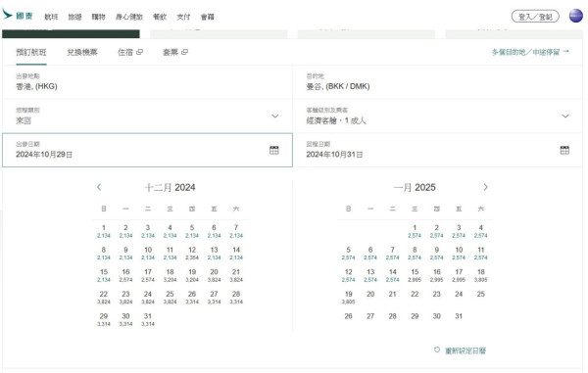Select January 25 in the 2025 calendar
This screenshot has height=373, width=588.
click(x=481, y=295)
